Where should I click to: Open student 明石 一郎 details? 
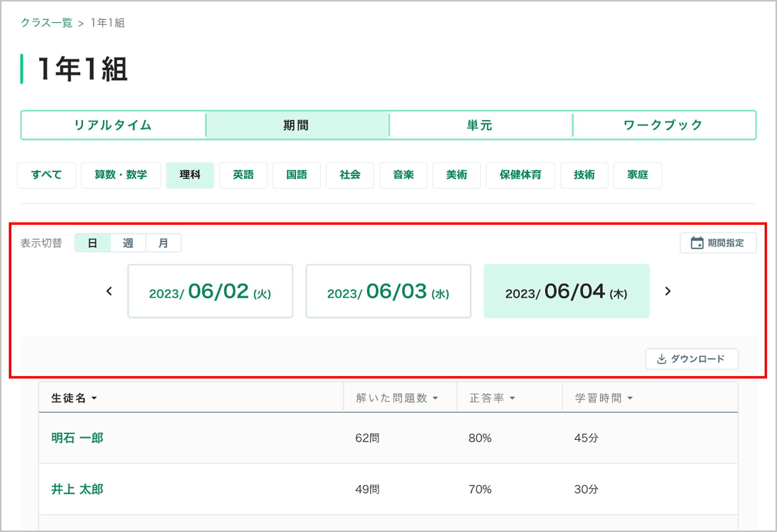coord(77,438)
